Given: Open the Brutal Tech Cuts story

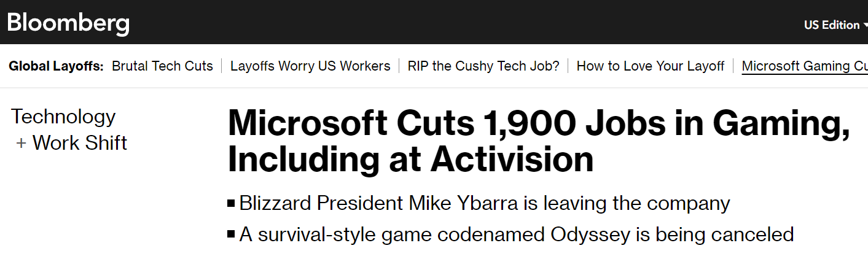Looking at the screenshot, I should pos(162,66).
